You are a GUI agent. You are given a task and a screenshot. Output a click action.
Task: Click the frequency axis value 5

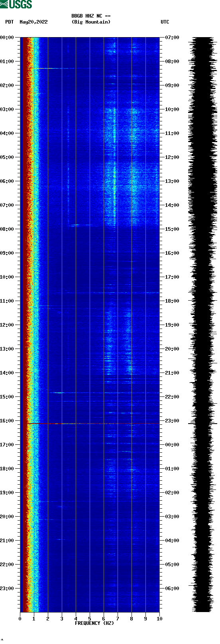[x=90, y=619]
